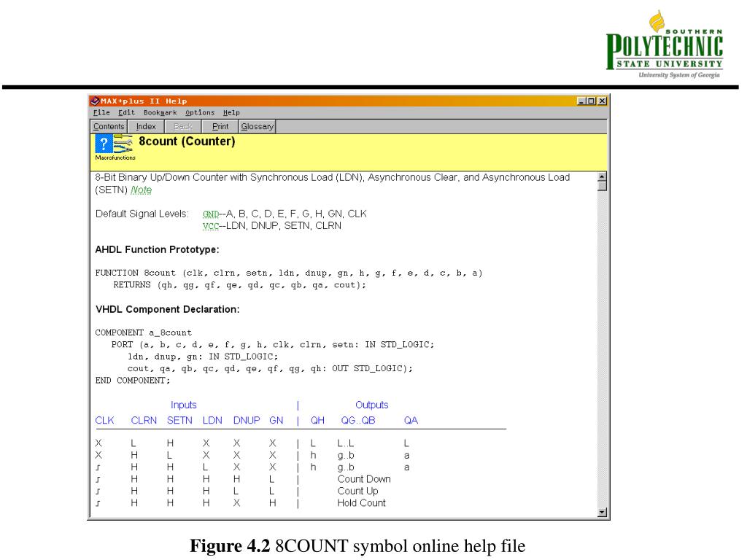Click the RETURNS (qh, qg...) line

click(x=239, y=285)
